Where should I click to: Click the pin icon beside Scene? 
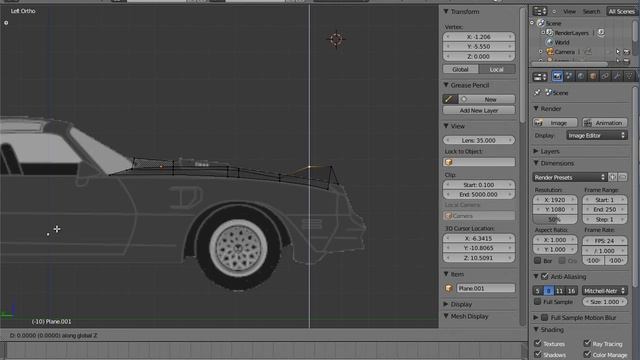(537, 93)
